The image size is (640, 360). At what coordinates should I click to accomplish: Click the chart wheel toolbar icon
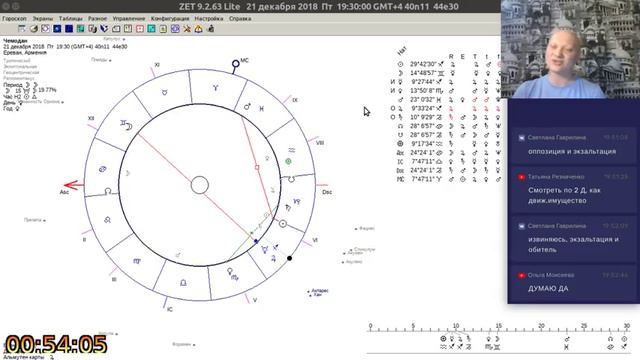45,29
